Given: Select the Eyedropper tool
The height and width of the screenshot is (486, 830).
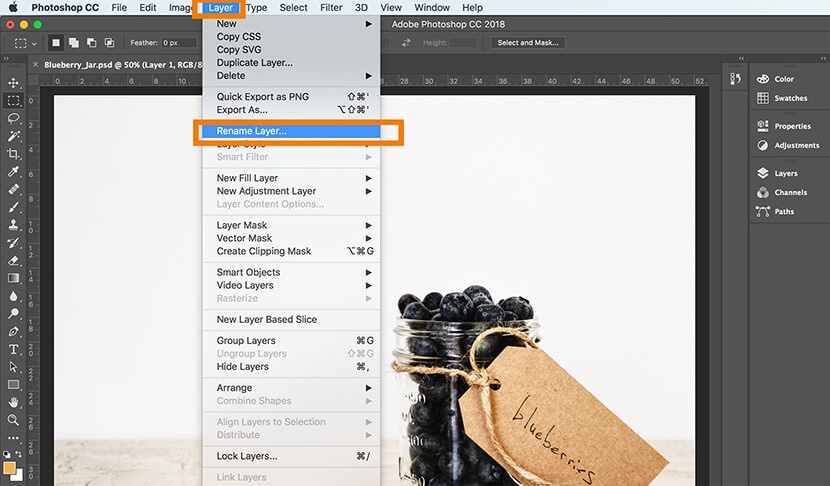Looking at the screenshot, I should 14,171.
